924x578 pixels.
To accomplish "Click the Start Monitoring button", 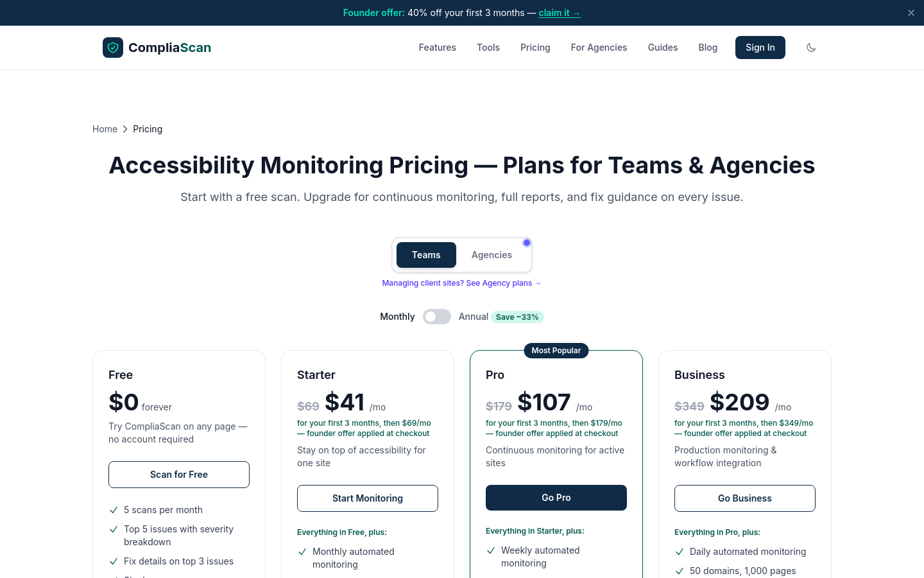I will [368, 498].
